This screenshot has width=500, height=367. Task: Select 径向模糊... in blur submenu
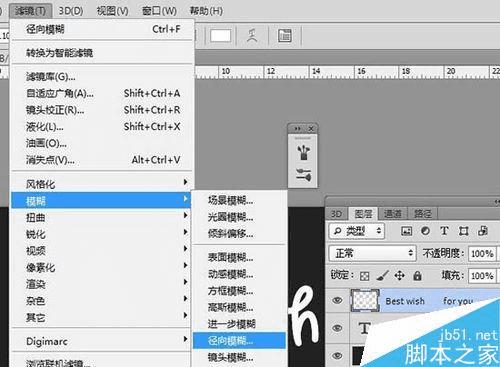click(x=239, y=341)
